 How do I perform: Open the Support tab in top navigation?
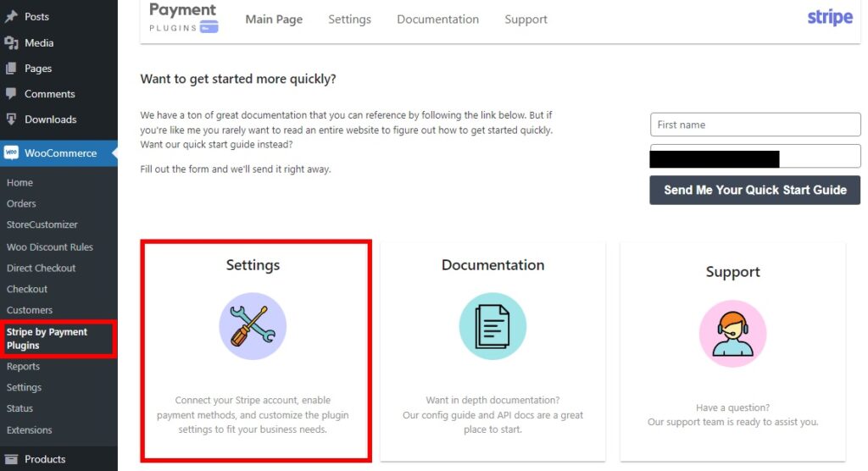526,19
